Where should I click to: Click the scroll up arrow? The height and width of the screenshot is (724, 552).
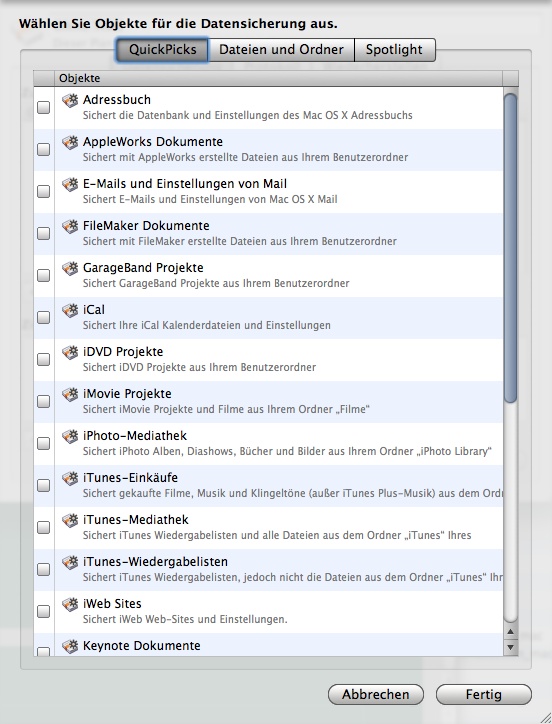click(x=510, y=632)
